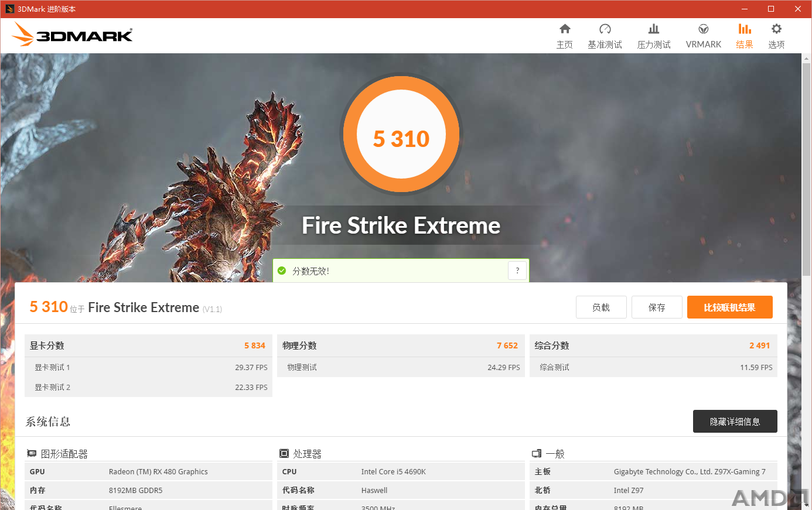Screen dimensions: 812x510
Task: Click 物理测试 row 24.29 FPS
Action: point(401,367)
